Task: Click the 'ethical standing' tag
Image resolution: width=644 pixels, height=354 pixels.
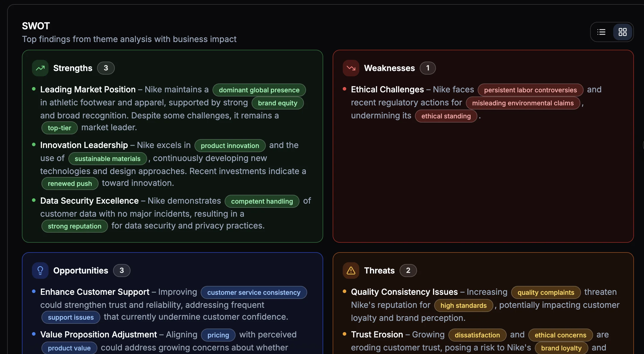Action: point(446,116)
